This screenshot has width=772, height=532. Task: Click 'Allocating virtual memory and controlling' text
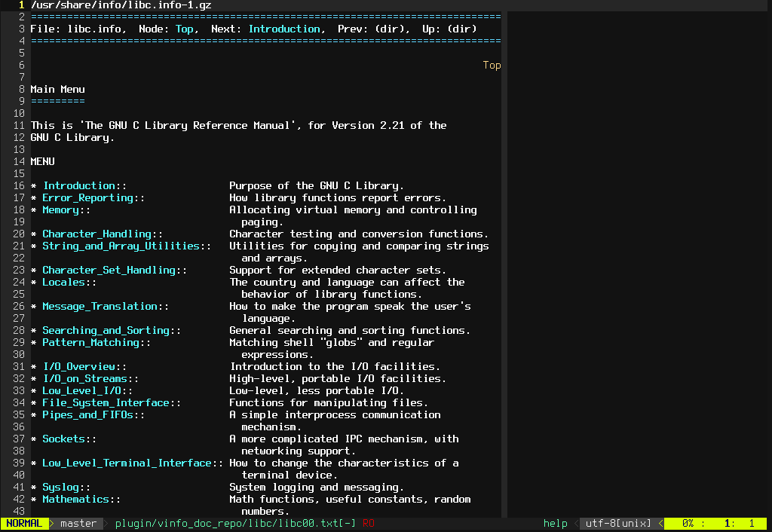353,209
